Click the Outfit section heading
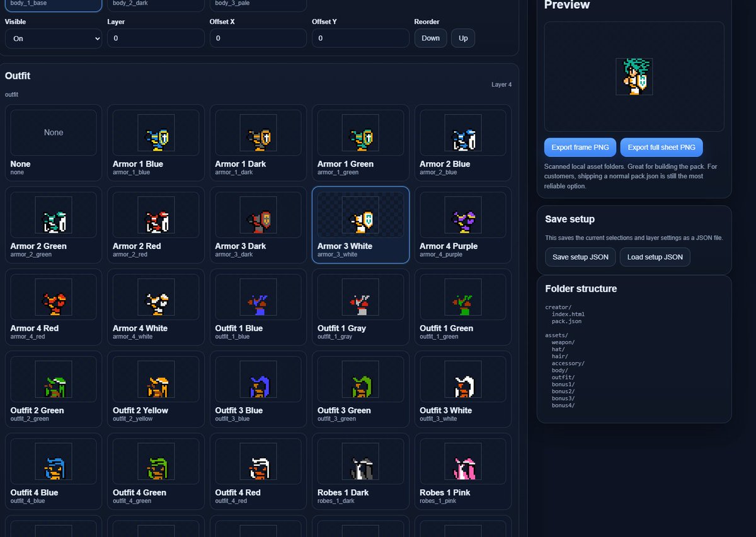This screenshot has width=756, height=537. (x=18, y=76)
